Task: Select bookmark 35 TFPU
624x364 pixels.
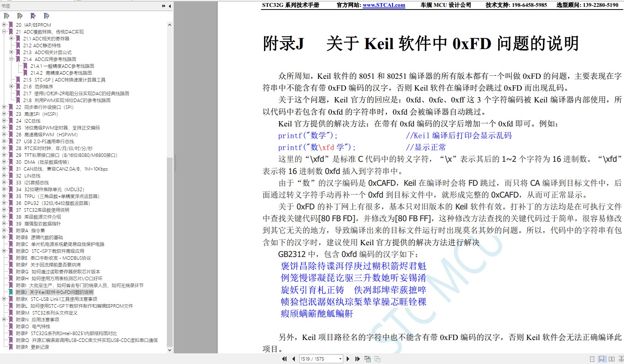Action: coord(58,196)
